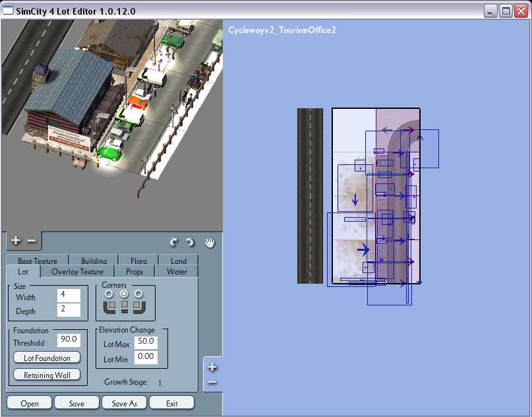Click the SimCity 4 Lot Editor title icon
The height and width of the screenshot is (417, 532).
click(8, 11)
